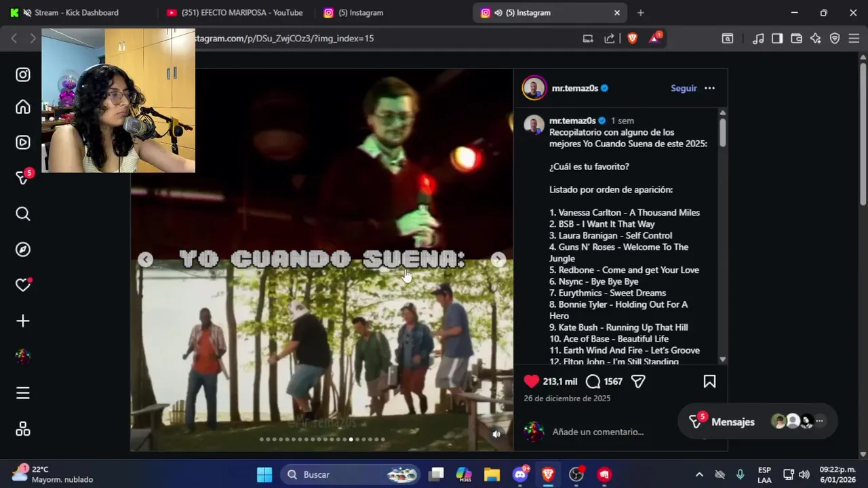Click the 213,1 mil likes count

pyautogui.click(x=560, y=382)
